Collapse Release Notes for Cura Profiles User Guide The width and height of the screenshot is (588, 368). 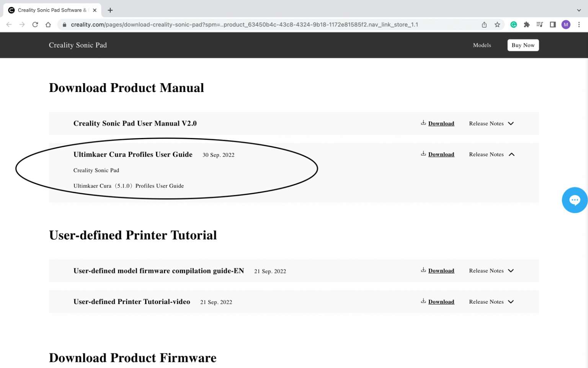(492, 154)
